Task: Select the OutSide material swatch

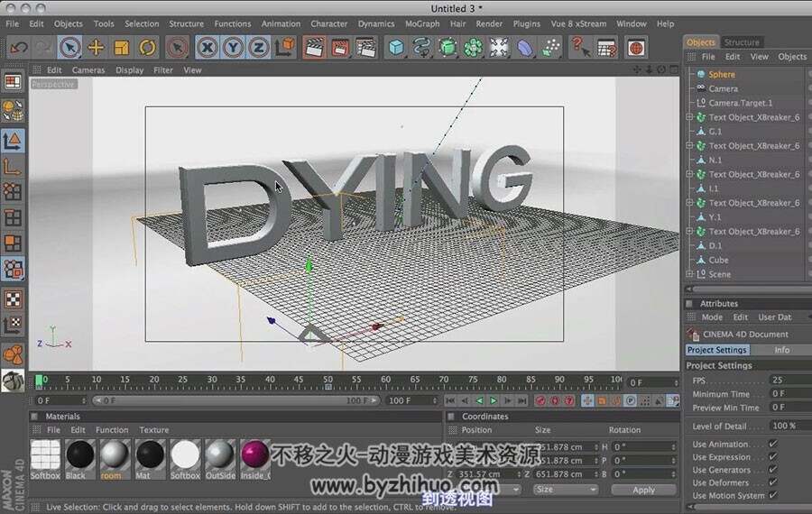Action: coord(220,459)
